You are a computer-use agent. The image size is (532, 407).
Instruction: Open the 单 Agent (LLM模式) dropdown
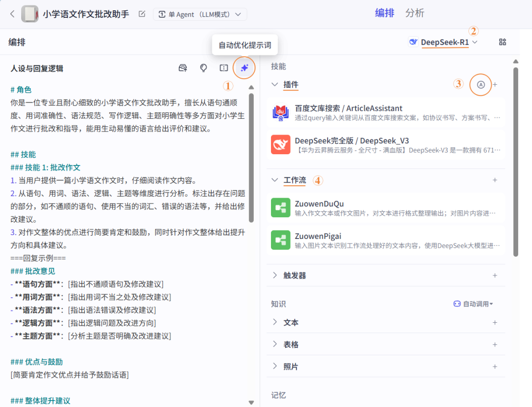click(200, 14)
